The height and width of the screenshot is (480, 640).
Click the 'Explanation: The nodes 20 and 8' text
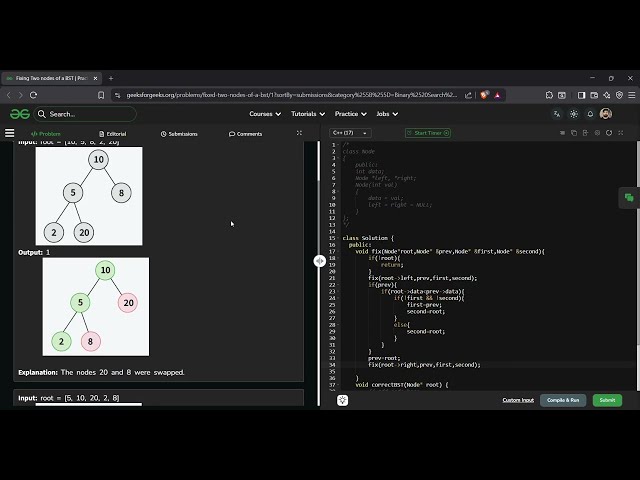[x=101, y=372]
